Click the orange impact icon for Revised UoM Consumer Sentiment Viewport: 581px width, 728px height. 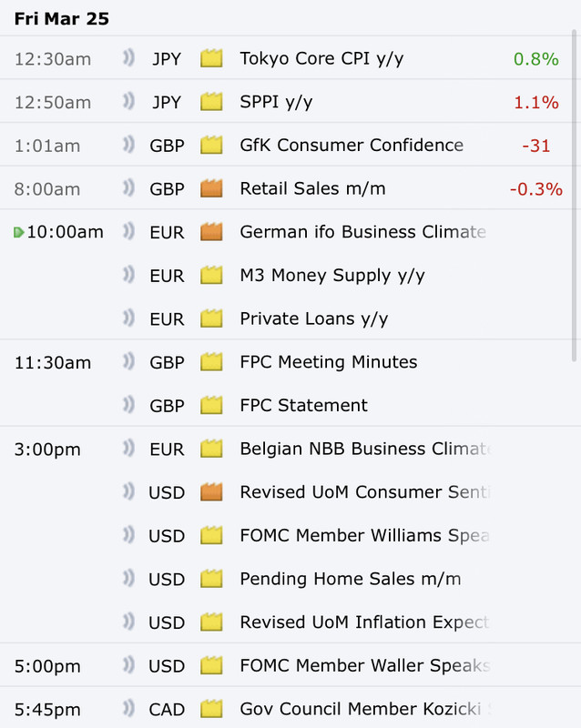pyautogui.click(x=211, y=492)
